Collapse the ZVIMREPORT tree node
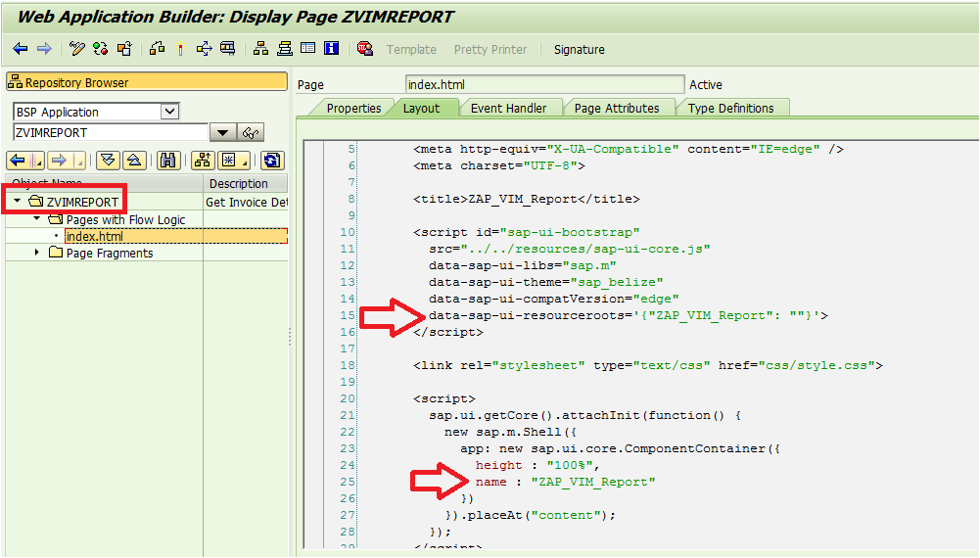This screenshot has width=980, height=558. 18,202
